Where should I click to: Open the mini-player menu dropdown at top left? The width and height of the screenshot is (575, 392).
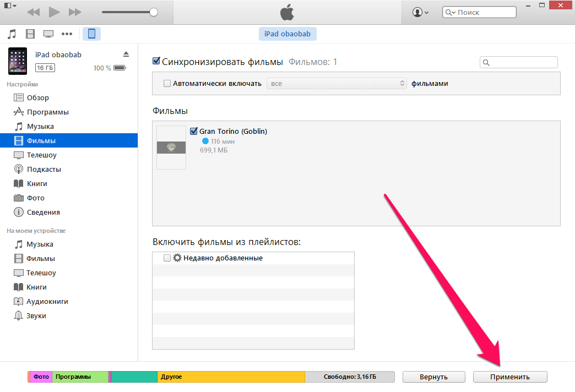10,6
